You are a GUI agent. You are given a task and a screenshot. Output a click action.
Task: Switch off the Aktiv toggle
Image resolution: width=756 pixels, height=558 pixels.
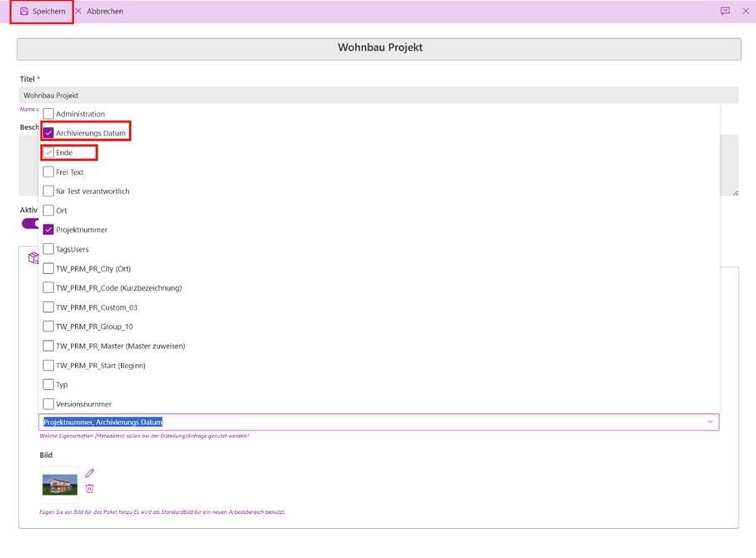click(x=30, y=223)
